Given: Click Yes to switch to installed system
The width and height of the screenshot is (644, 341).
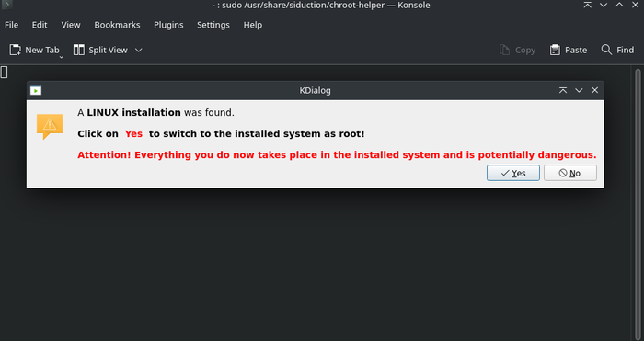Looking at the screenshot, I should (x=513, y=173).
